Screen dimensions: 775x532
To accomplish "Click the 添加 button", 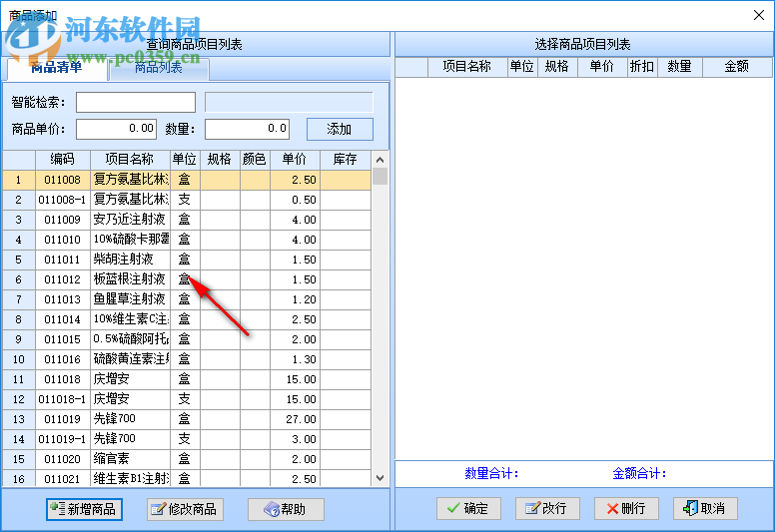I will [x=340, y=130].
